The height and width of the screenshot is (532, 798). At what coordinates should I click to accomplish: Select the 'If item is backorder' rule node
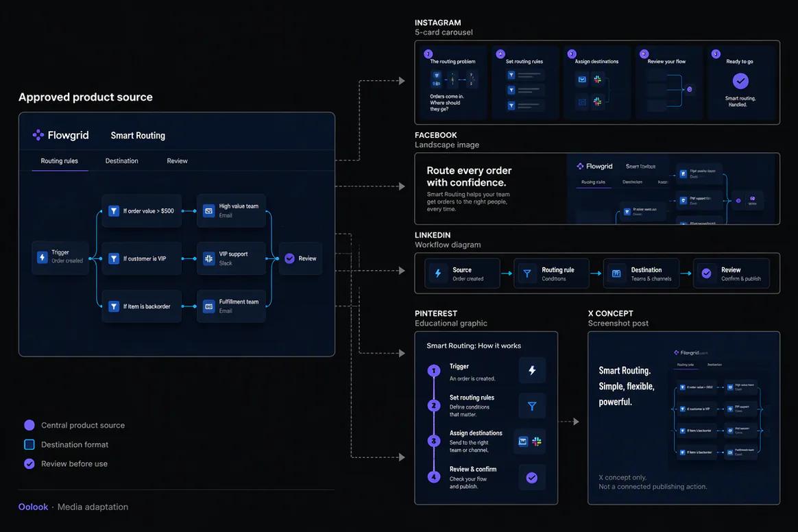[141, 306]
